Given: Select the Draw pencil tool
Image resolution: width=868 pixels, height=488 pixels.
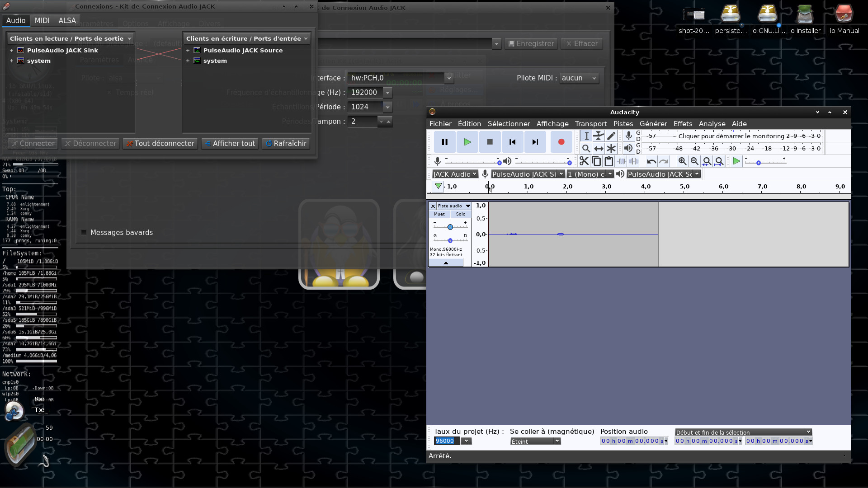Looking at the screenshot, I should pos(611,136).
